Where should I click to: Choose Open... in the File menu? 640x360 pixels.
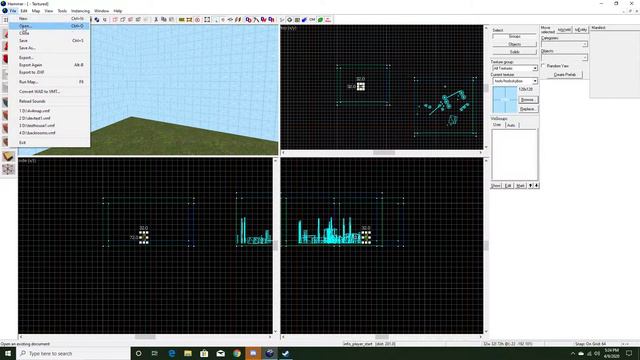click(x=50, y=26)
